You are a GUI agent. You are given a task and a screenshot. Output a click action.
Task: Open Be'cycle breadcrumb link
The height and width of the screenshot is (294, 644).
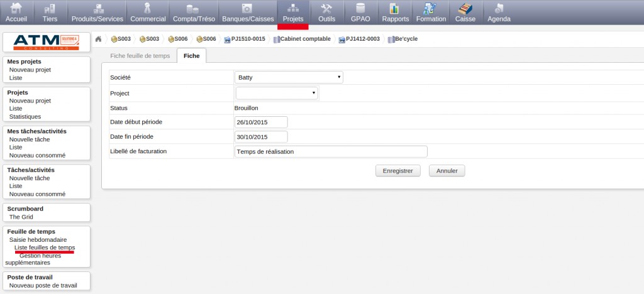click(x=403, y=39)
